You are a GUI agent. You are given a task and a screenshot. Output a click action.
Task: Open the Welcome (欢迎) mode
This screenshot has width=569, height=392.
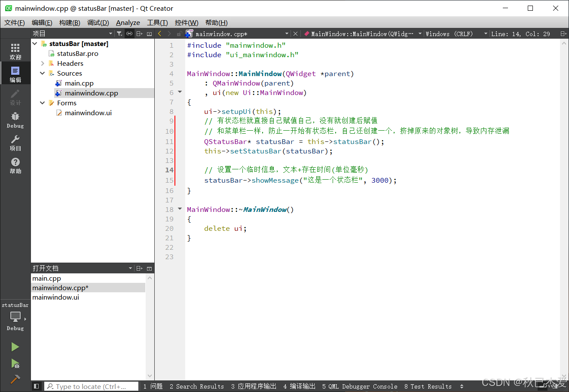coord(15,51)
